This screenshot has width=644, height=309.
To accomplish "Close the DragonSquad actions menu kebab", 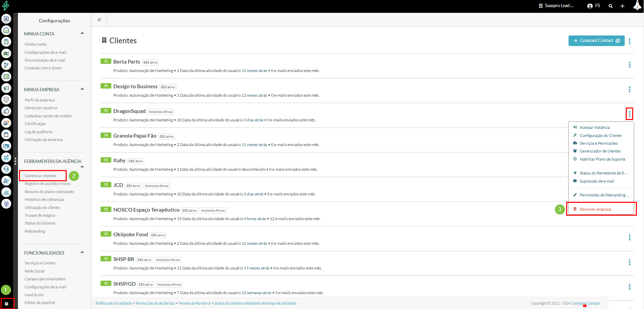I will [629, 114].
